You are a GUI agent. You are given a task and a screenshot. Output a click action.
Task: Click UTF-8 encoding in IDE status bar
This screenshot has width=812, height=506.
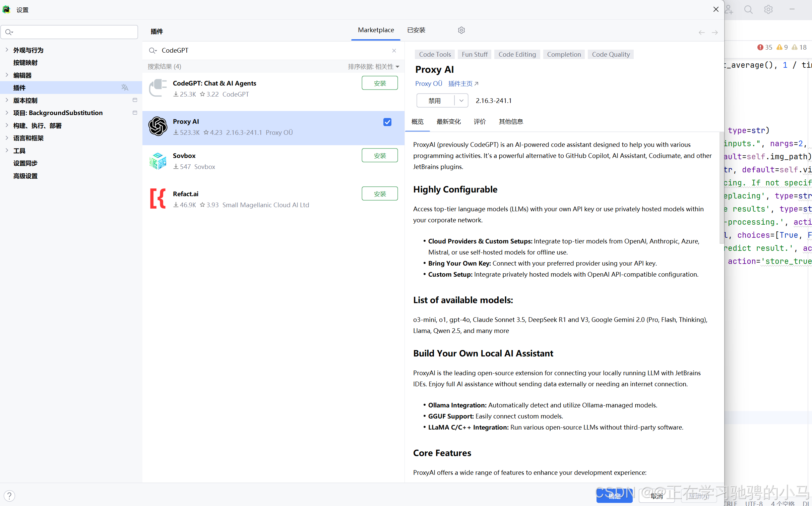tap(754, 503)
